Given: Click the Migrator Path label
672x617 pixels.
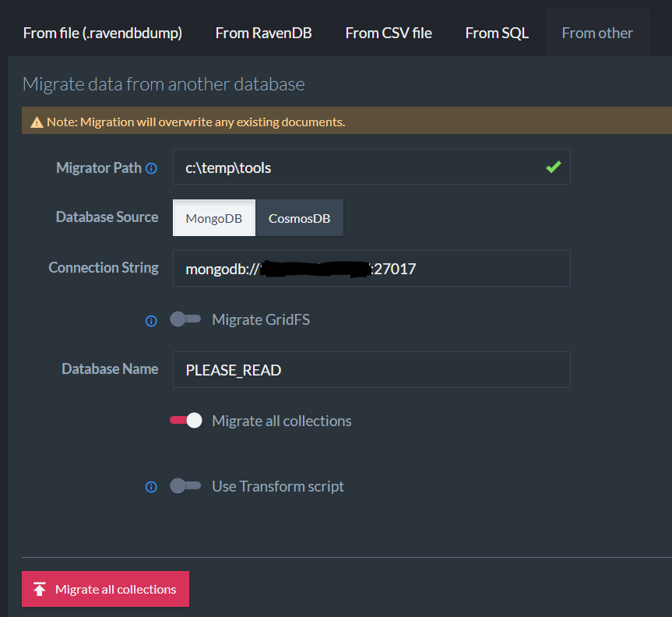Looking at the screenshot, I should point(99,167).
